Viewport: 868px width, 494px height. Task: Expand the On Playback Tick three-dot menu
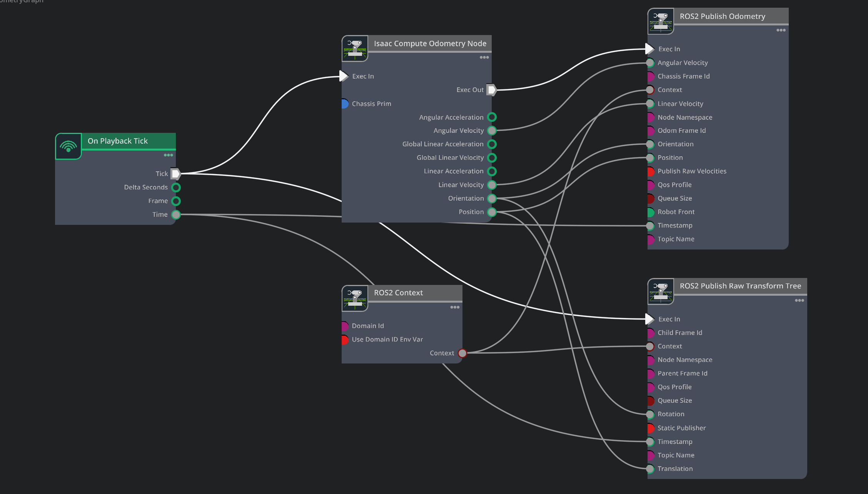click(169, 155)
